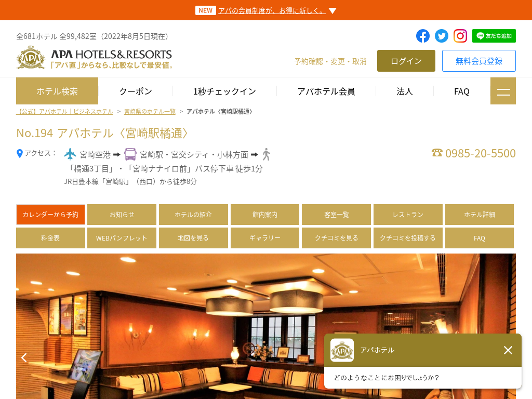The height and width of the screenshot is (399, 532).
Task: Click the LINE 友だち追加 button
Action: pos(494,36)
